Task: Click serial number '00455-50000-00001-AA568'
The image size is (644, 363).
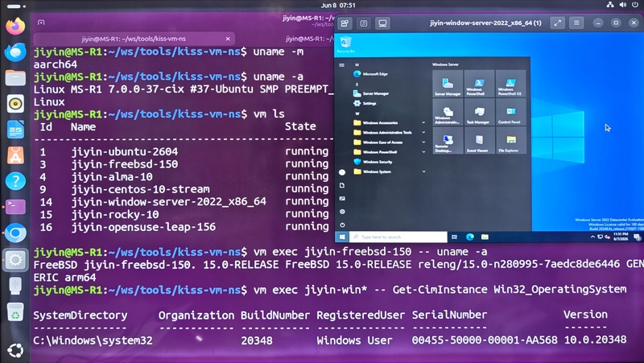Action: (x=485, y=340)
